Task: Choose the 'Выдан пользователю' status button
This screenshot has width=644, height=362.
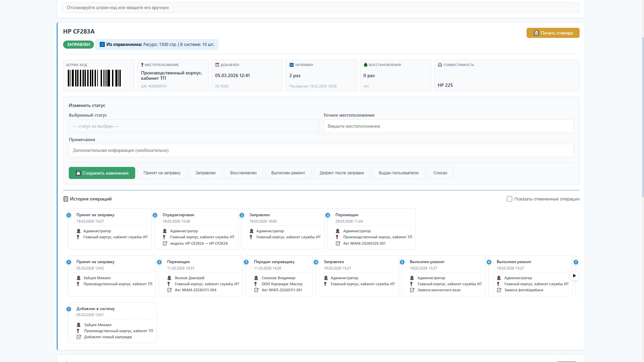Action: tap(398, 173)
